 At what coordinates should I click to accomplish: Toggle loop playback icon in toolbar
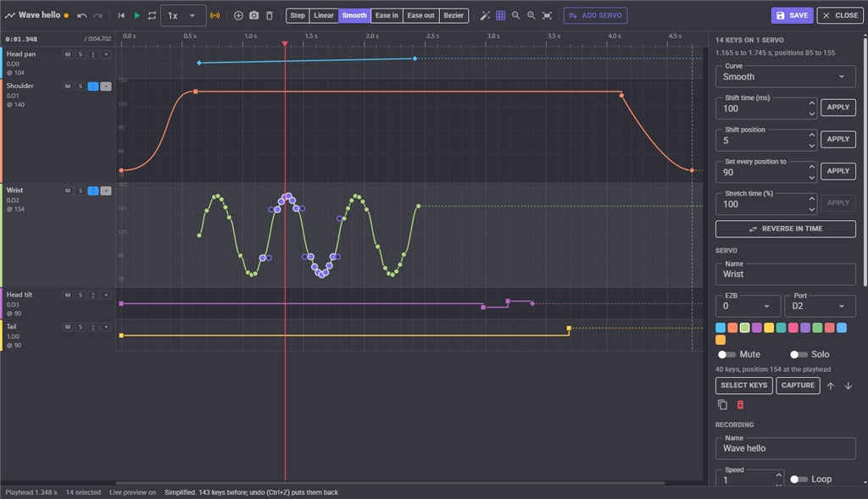(153, 15)
